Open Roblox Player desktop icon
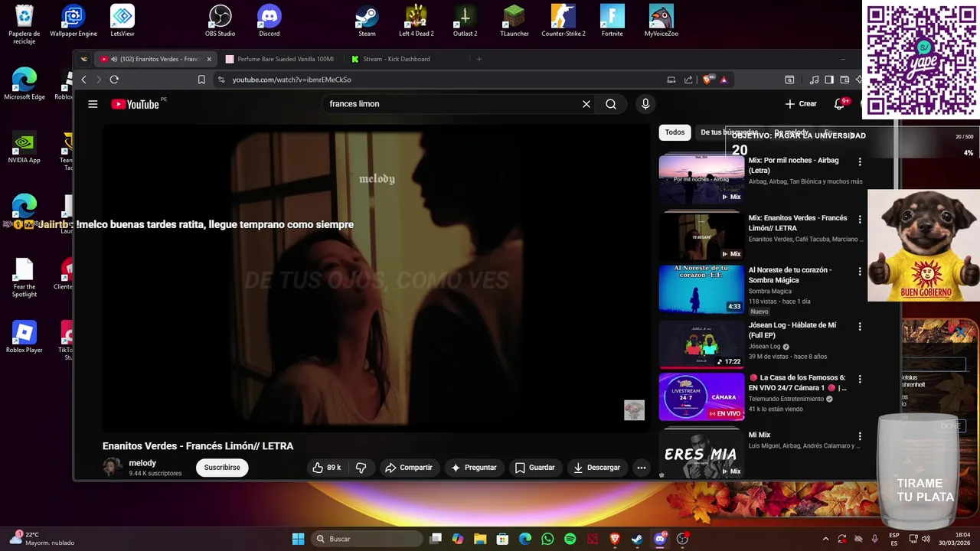Viewport: 980px width, 551px height. 24,337
